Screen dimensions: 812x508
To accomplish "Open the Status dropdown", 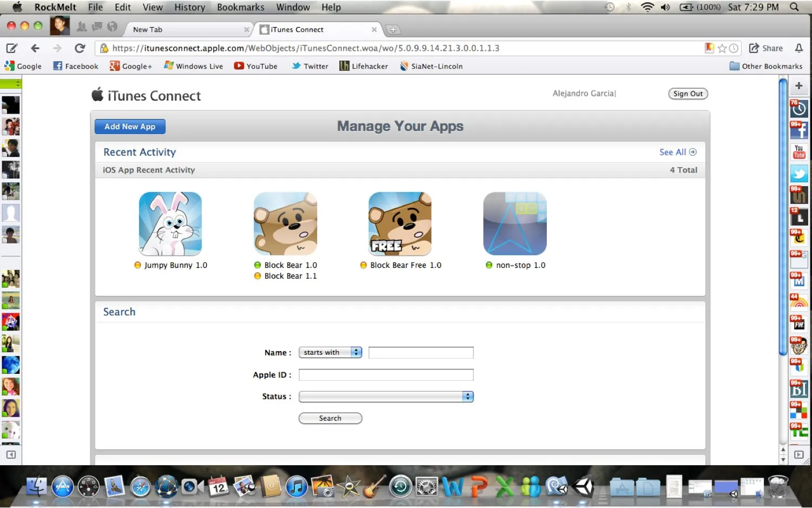I will (x=385, y=396).
